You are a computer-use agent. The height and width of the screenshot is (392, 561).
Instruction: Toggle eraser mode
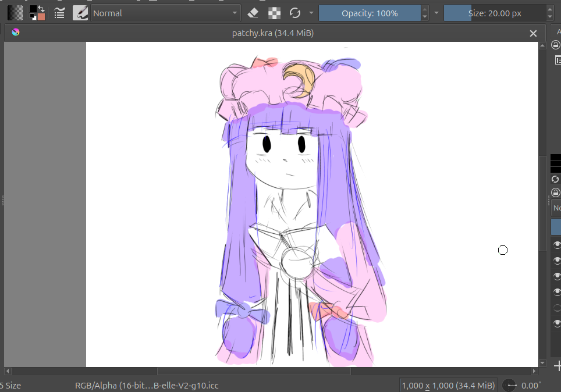[253, 13]
